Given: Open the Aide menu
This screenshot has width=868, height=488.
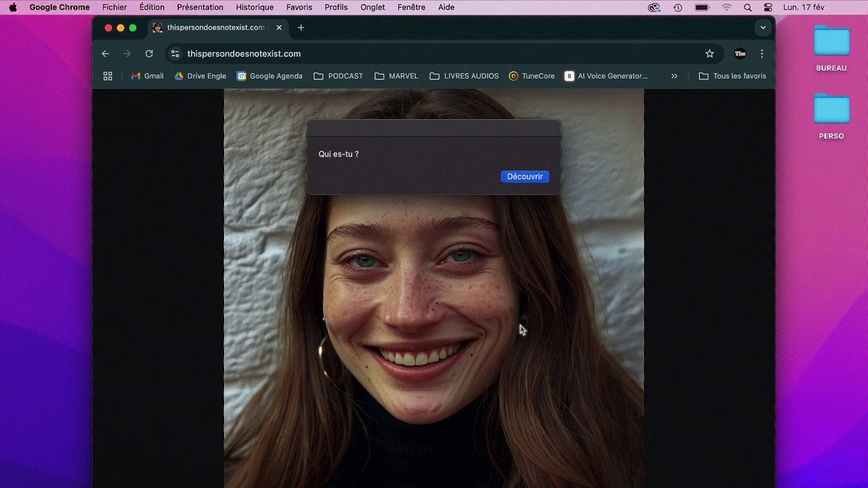Looking at the screenshot, I should tap(446, 7).
